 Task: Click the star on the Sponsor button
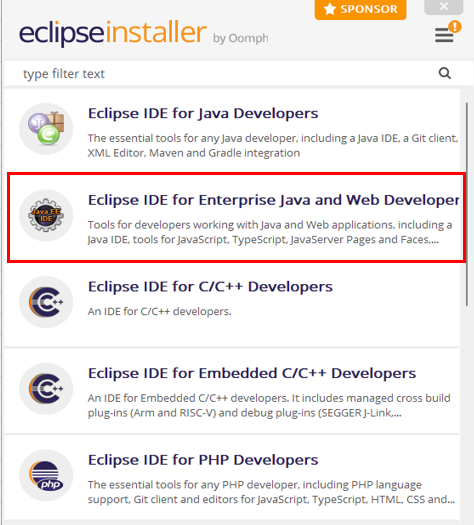(x=330, y=9)
